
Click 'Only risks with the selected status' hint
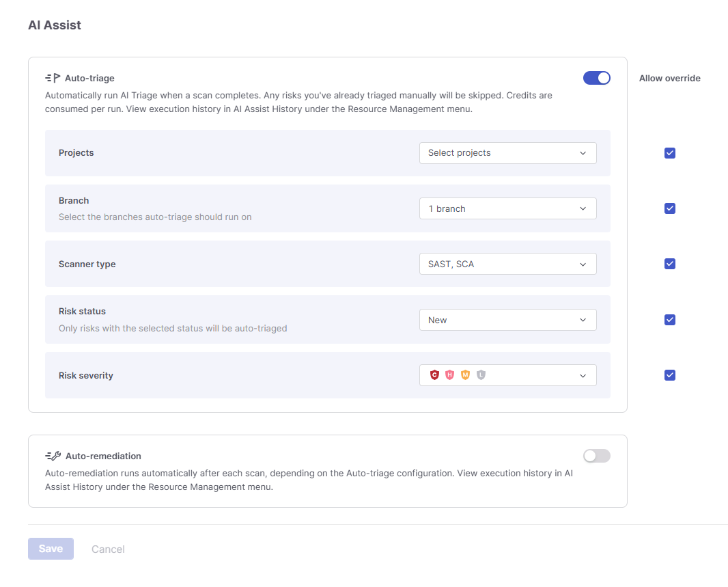click(173, 328)
